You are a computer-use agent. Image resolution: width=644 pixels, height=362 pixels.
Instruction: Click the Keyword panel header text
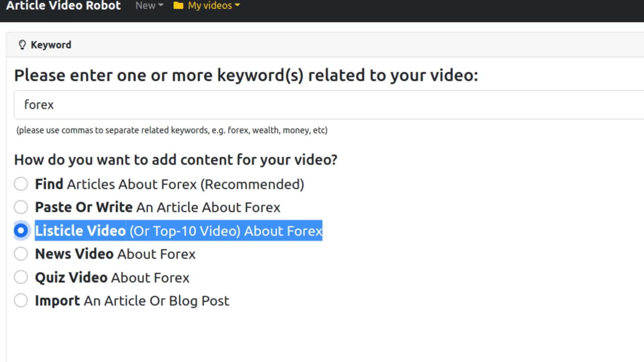51,45
